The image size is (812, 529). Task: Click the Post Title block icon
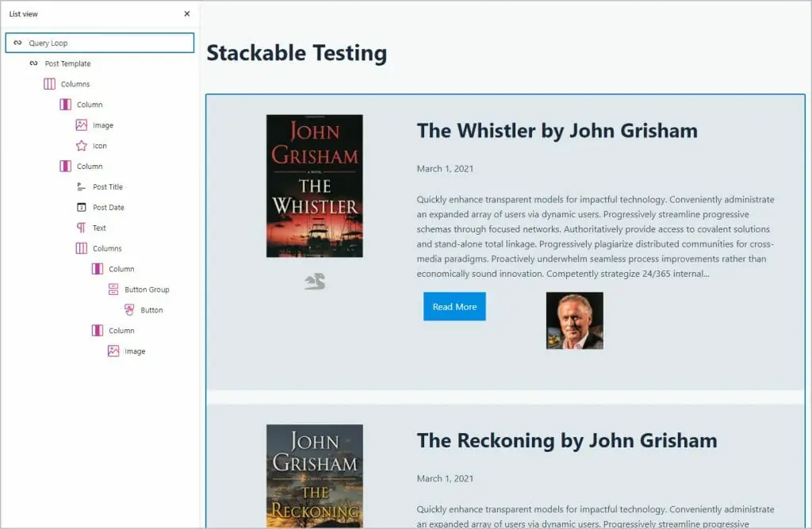(82, 186)
